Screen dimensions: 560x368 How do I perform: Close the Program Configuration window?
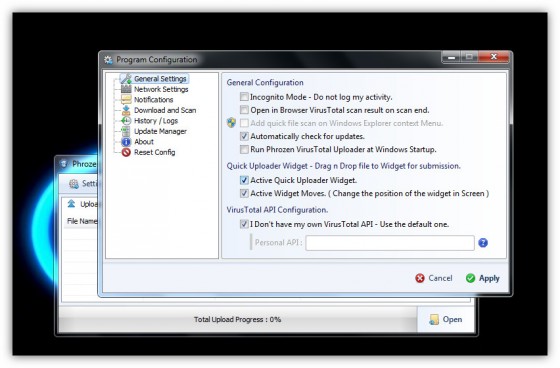coord(494,57)
